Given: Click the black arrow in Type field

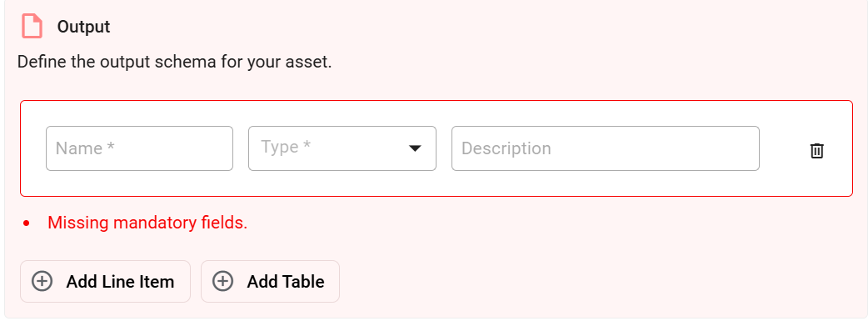Looking at the screenshot, I should pyautogui.click(x=415, y=148).
